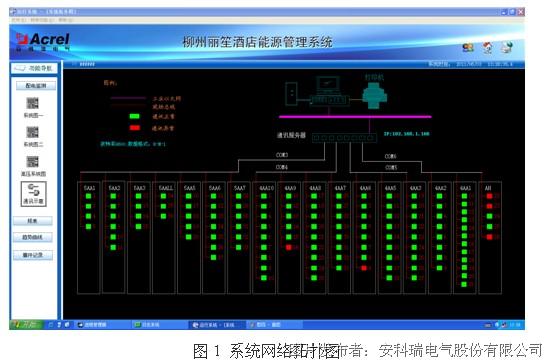The height and width of the screenshot is (363, 552).
Task: Click the magenta Ethernet bus line
Action: (x=355, y=117)
